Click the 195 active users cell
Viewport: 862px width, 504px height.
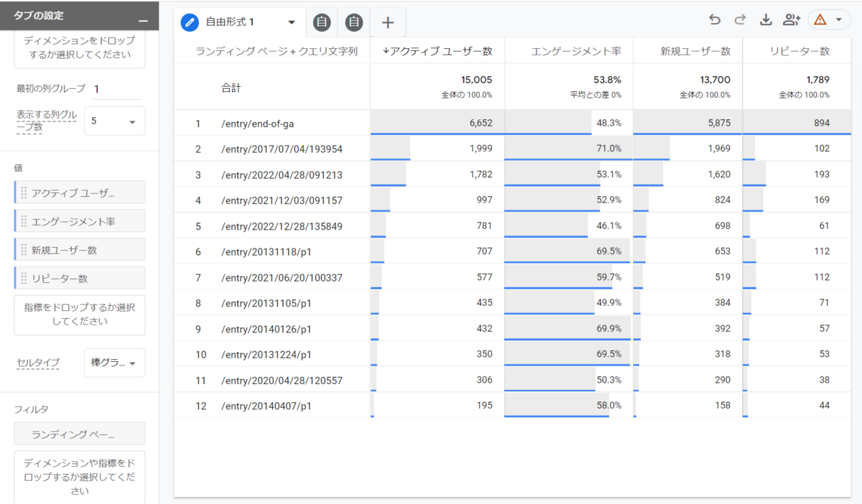click(x=437, y=406)
